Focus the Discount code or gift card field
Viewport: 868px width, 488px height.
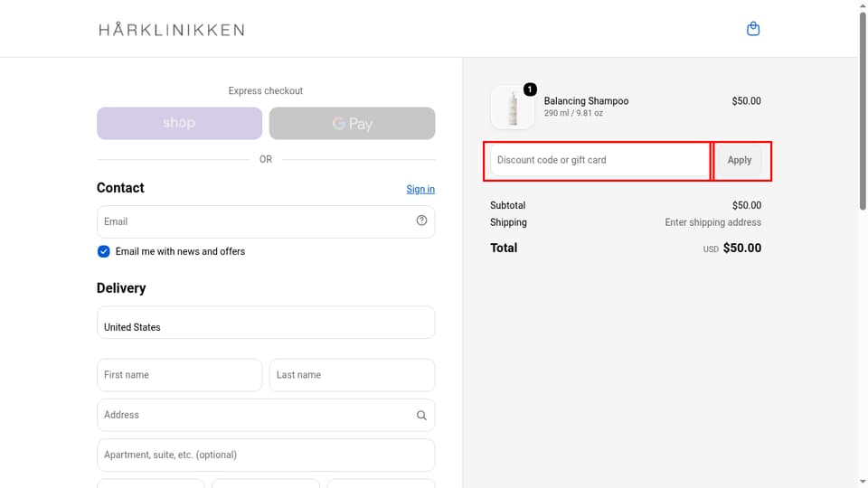point(600,160)
